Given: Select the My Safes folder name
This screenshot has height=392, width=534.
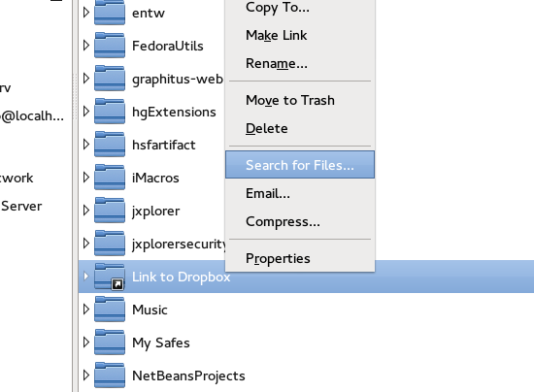Looking at the screenshot, I should tap(161, 343).
